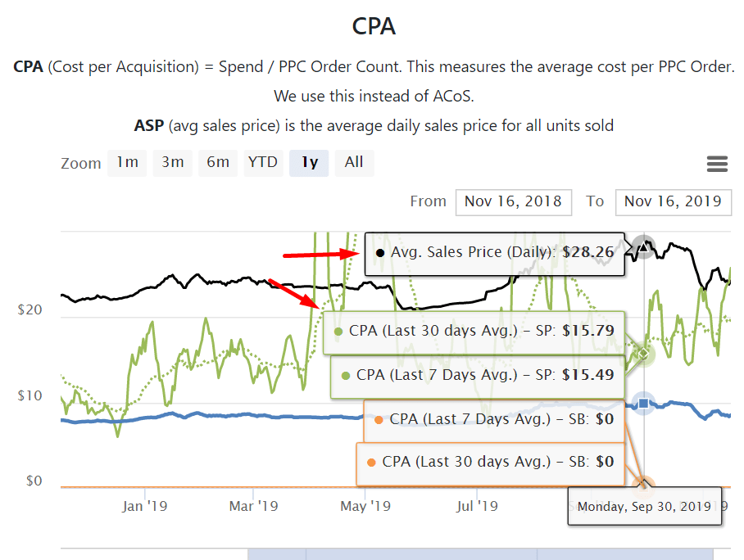
Task: Edit the To date field
Action: point(673,201)
